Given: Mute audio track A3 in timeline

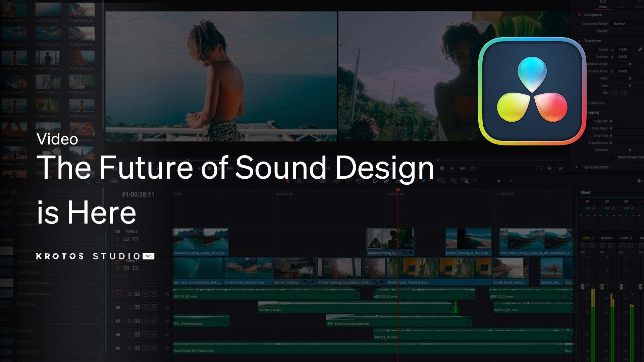Looking at the screenshot, I should coord(154,321).
